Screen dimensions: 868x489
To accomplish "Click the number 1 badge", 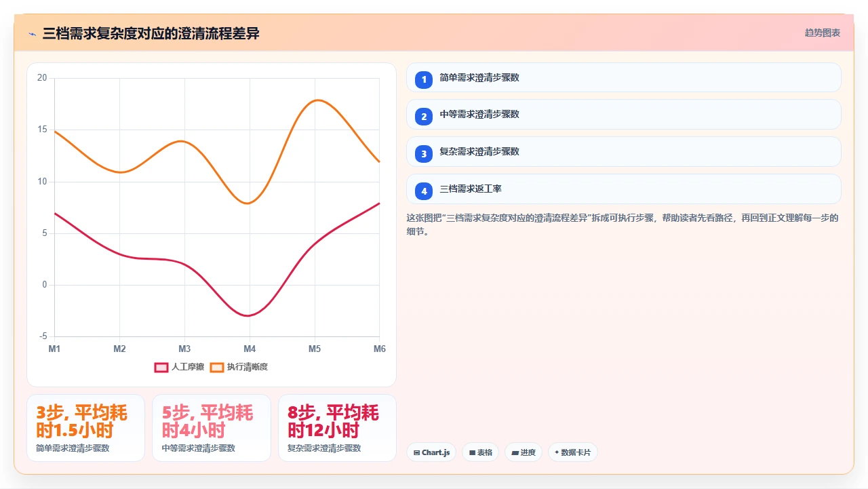I will pos(424,79).
